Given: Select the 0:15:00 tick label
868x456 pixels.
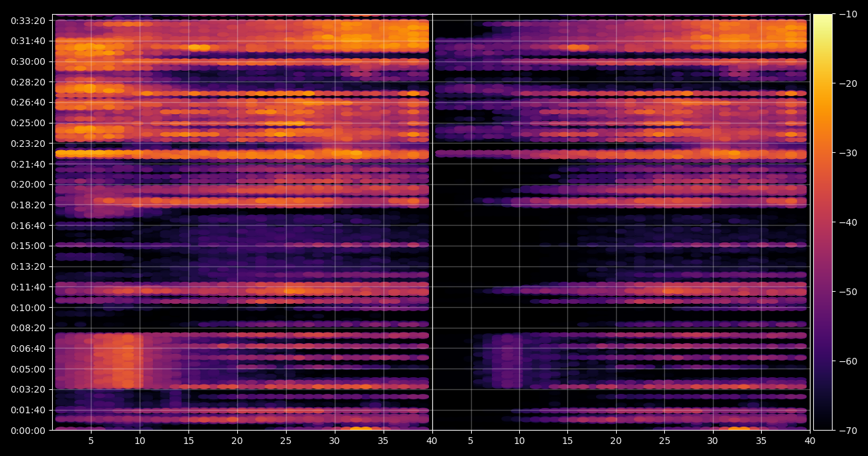Looking at the screenshot, I should tap(28, 246).
